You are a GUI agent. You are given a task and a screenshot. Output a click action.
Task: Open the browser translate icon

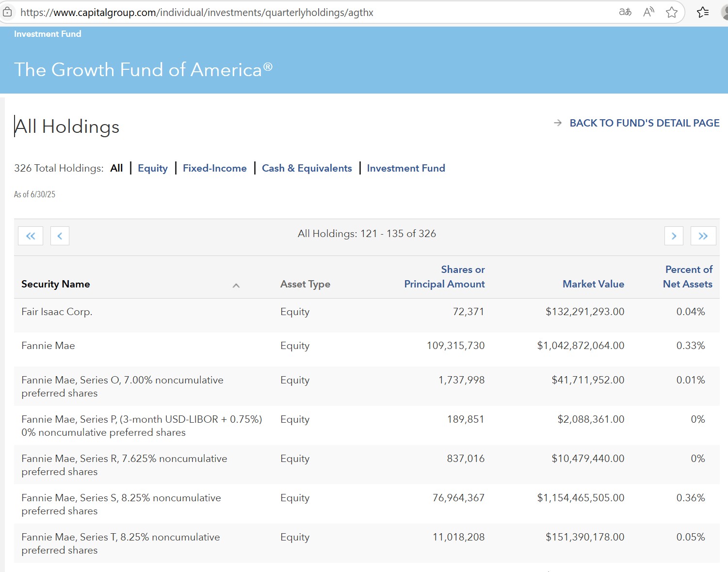[x=625, y=12]
